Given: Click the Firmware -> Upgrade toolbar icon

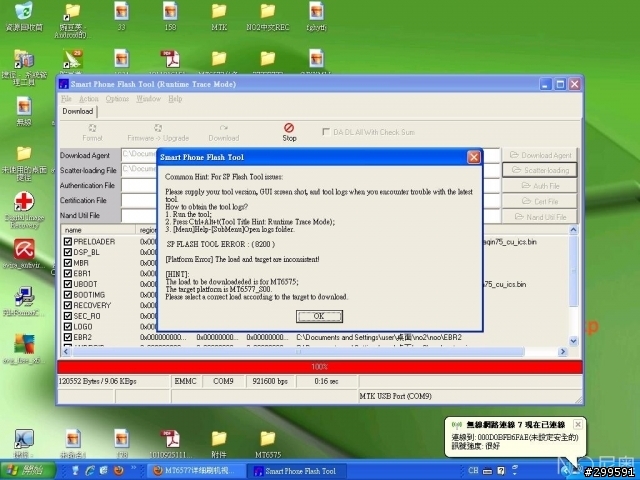Looking at the screenshot, I should coord(158,128).
